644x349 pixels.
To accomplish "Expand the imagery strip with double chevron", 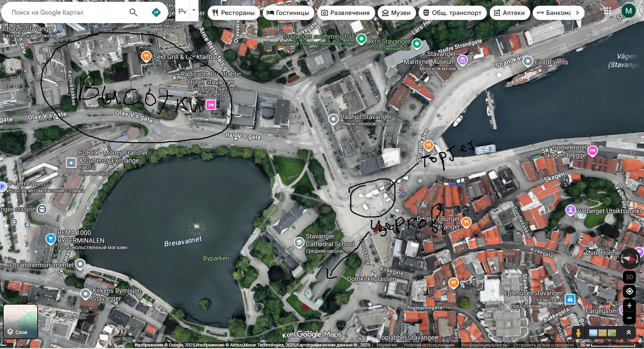I will pyautogui.click(x=628, y=333).
